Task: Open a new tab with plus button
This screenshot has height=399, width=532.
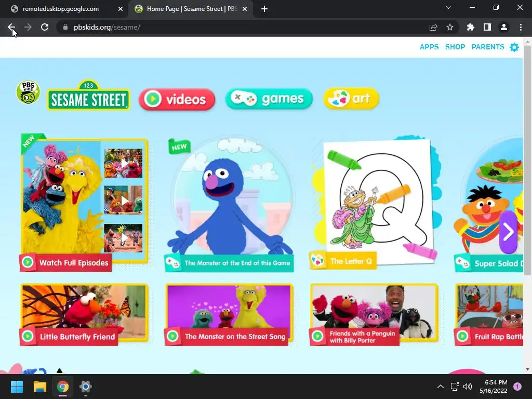Action: 264,9
